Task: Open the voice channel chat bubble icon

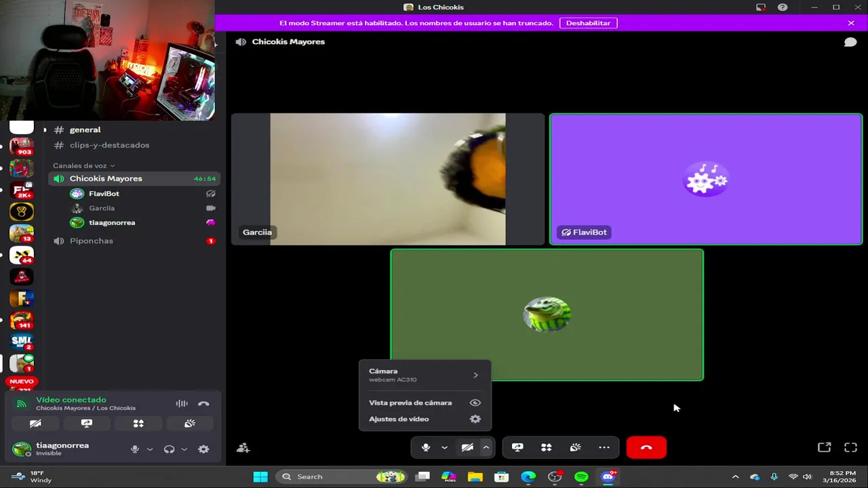Action: point(850,42)
